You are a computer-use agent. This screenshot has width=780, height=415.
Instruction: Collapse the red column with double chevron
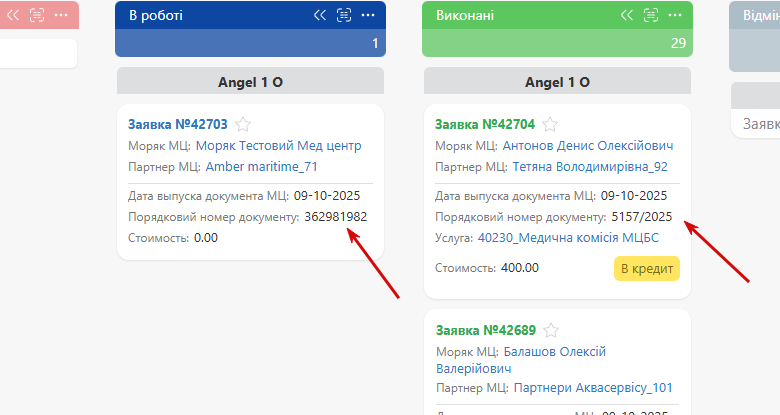(13, 15)
